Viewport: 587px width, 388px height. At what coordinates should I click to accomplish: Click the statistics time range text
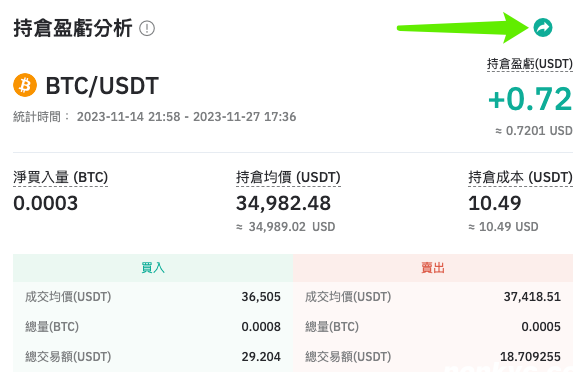tap(186, 117)
